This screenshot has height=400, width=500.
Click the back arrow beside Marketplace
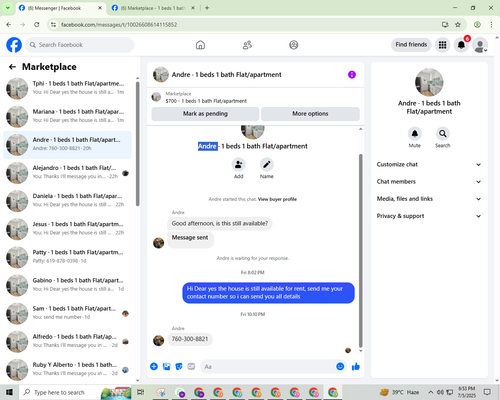[12, 67]
